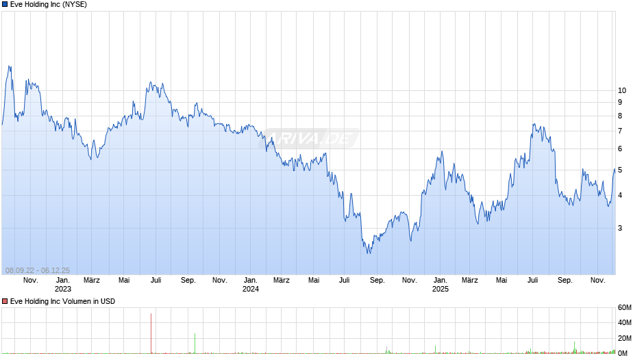
Task: Click the price axis label 3
Action: pos(620,228)
